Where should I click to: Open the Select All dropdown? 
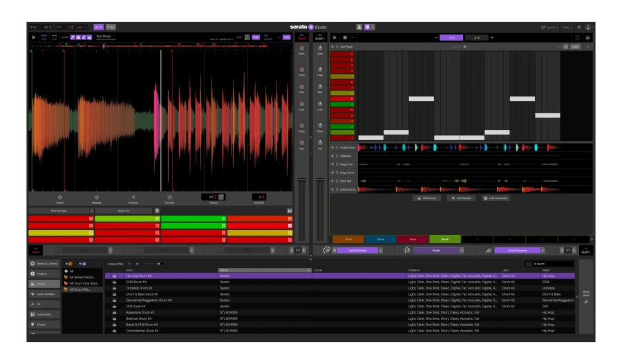(124, 211)
